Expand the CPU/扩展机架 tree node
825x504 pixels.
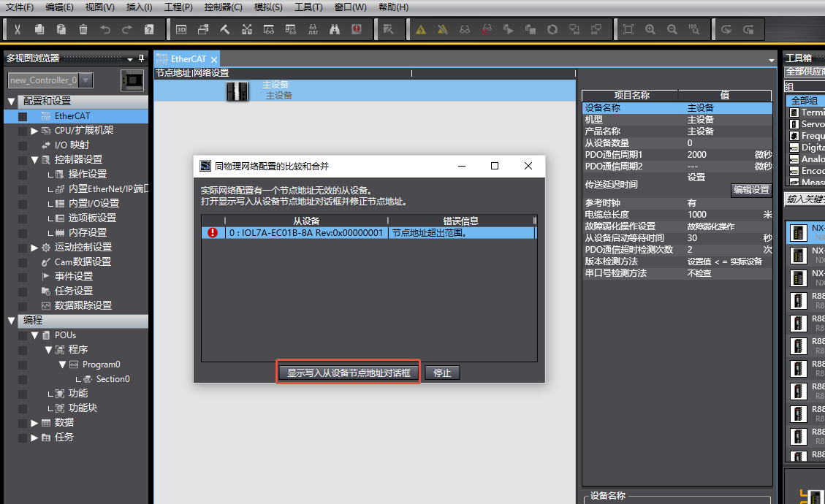[x=34, y=131]
